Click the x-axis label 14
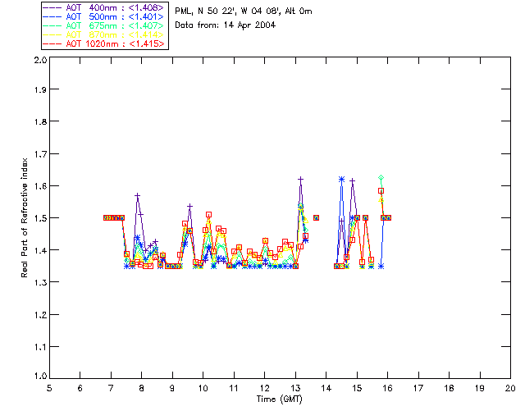Screen dimensions: 525x420 326,388
